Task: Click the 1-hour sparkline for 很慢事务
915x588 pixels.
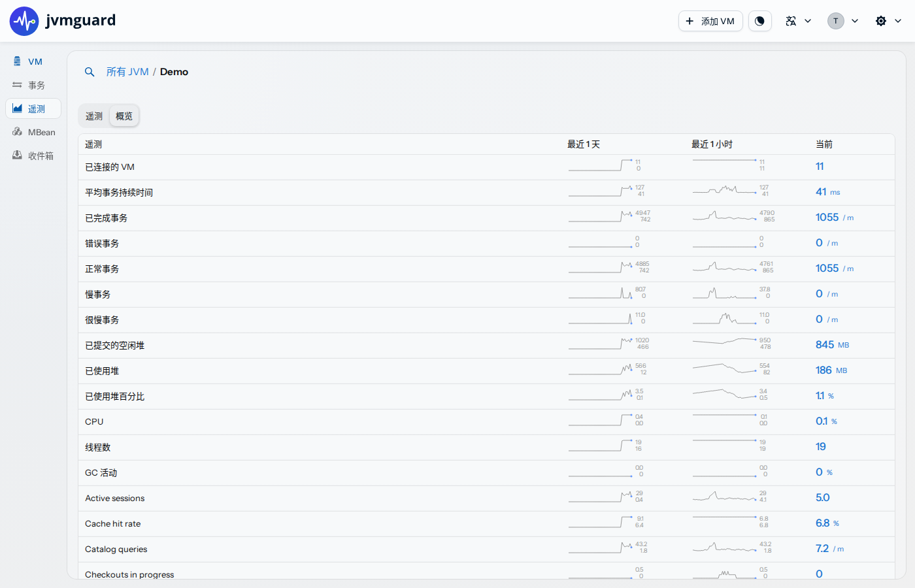Action: (x=725, y=318)
